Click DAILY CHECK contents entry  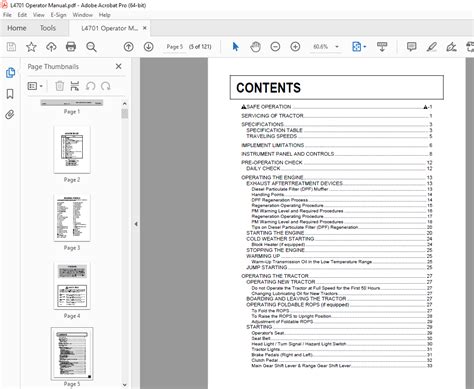point(339,169)
